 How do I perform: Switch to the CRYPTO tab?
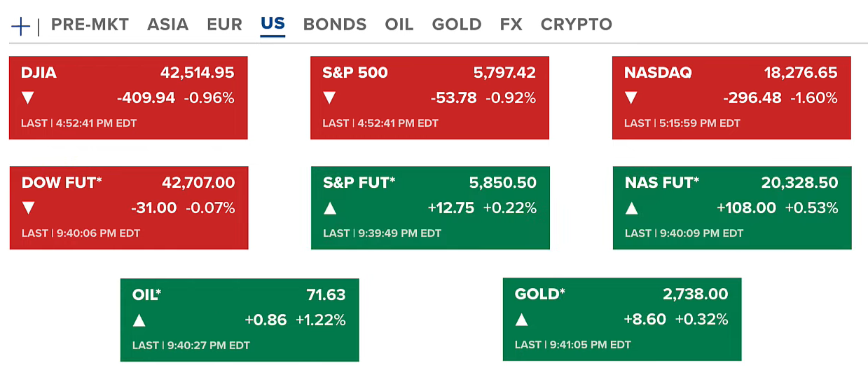pyautogui.click(x=577, y=25)
